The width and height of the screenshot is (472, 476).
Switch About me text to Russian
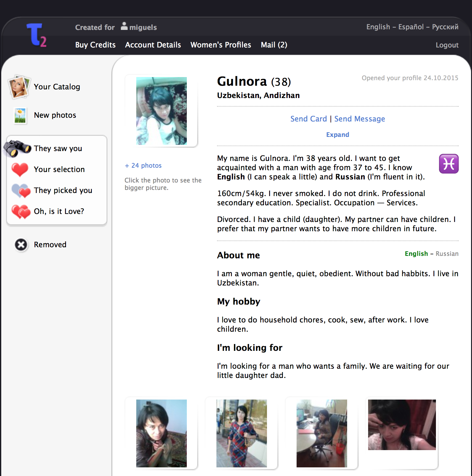point(447,254)
